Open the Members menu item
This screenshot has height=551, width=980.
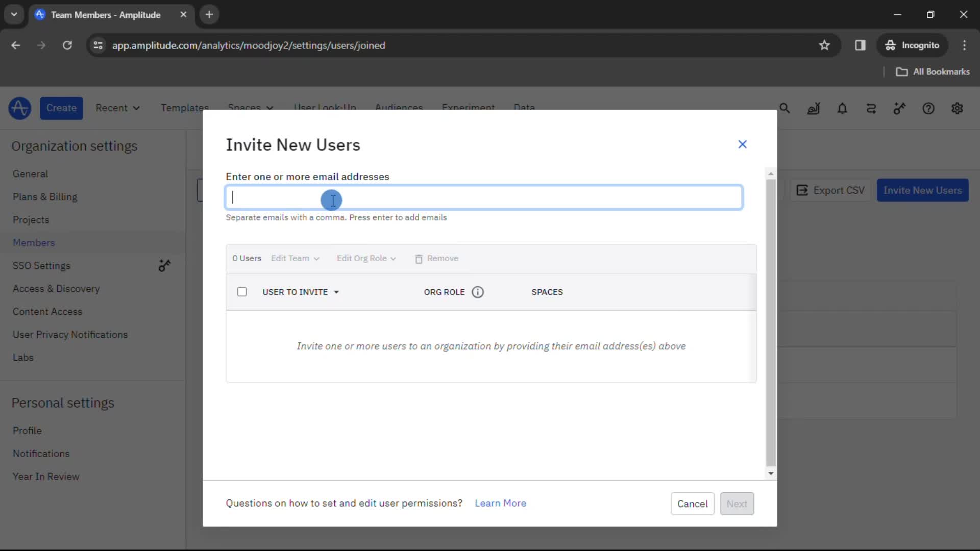pos(34,242)
